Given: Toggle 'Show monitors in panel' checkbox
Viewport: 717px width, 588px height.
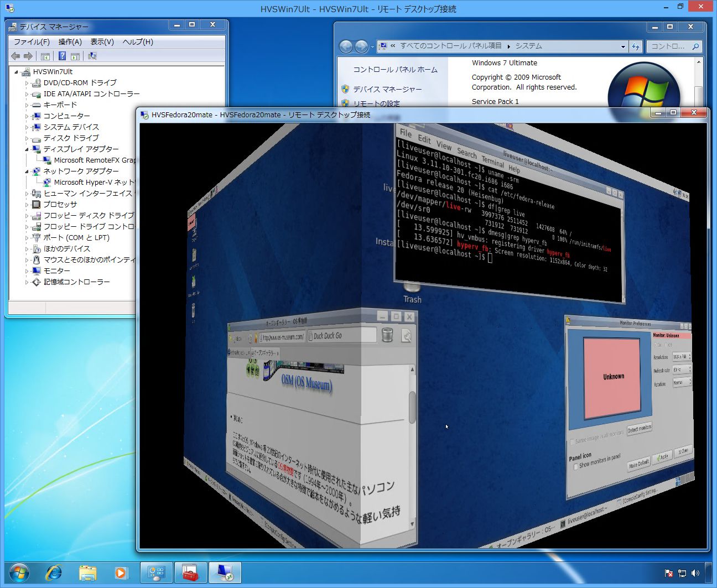Looking at the screenshot, I should point(576,466).
